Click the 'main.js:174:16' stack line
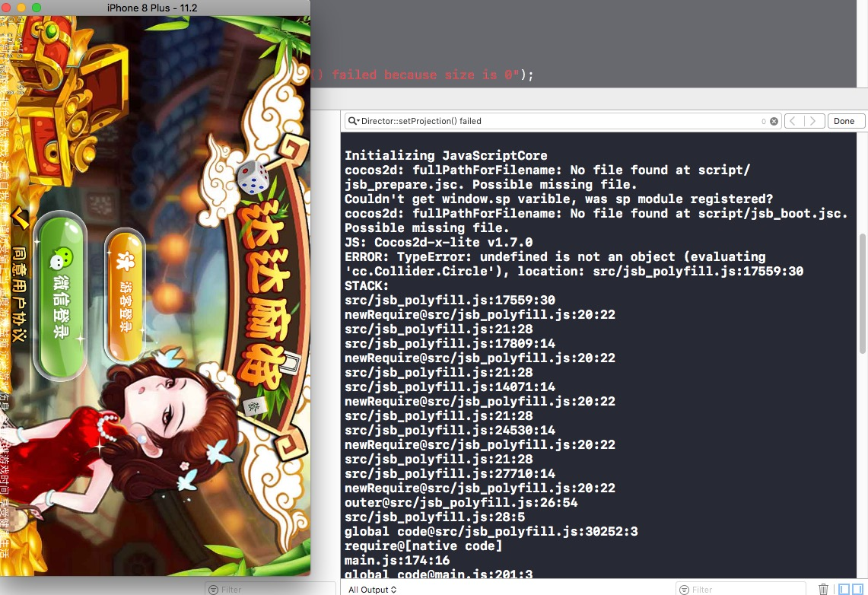 coord(397,560)
